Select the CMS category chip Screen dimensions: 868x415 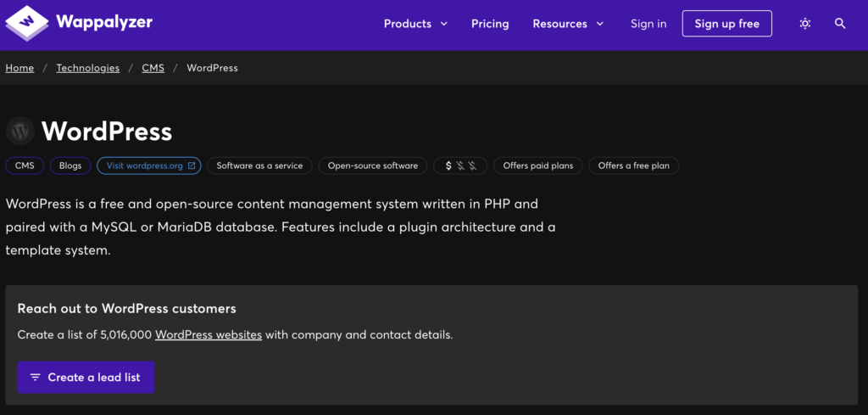[x=25, y=165]
